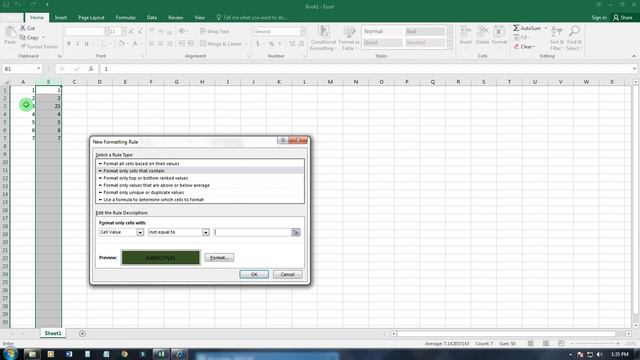This screenshot has width=640, height=360.
Task: Switch to the Insert ribbon tab
Action: pyautogui.click(x=61, y=18)
